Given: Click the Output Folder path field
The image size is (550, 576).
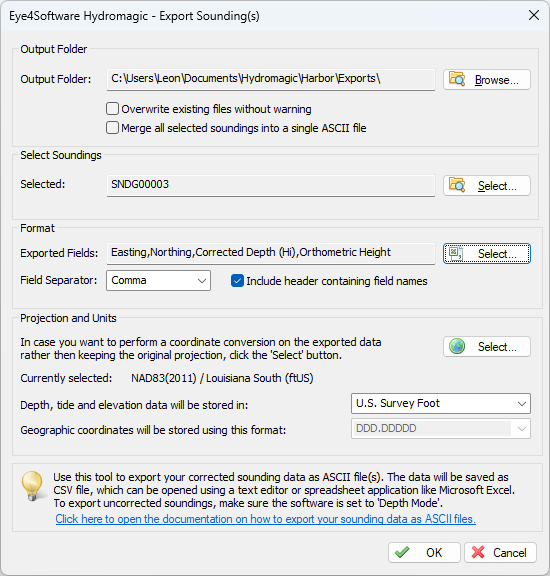Looking at the screenshot, I should pyautogui.click(x=271, y=79).
